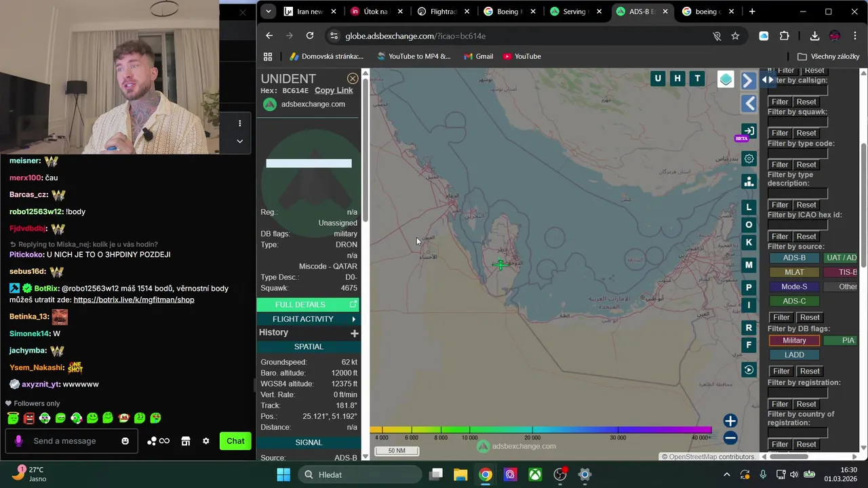Click the green Chat send button

pyautogui.click(x=235, y=441)
